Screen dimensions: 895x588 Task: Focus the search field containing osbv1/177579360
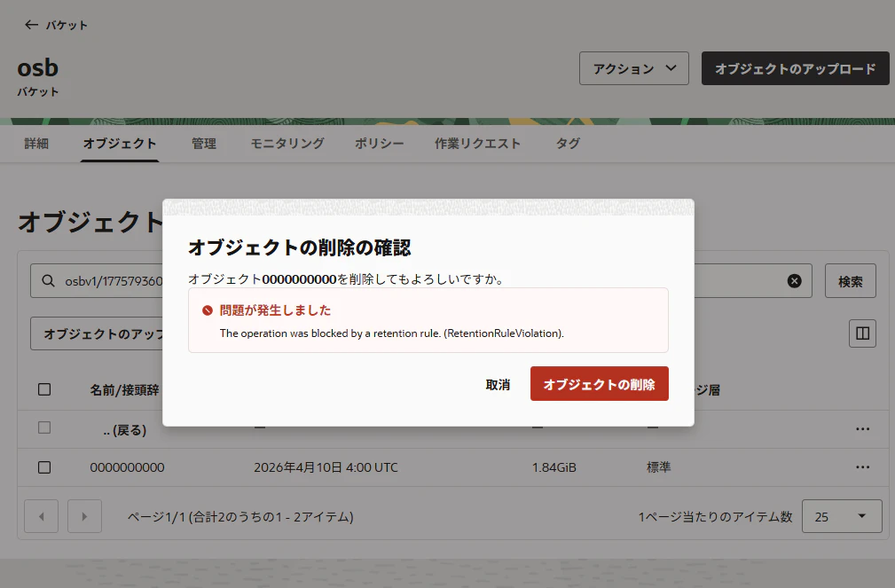421,281
